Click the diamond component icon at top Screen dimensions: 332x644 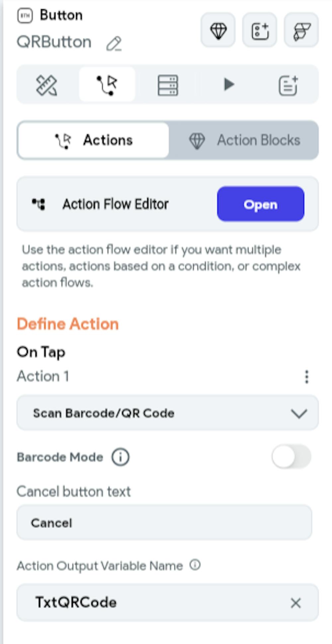click(218, 31)
